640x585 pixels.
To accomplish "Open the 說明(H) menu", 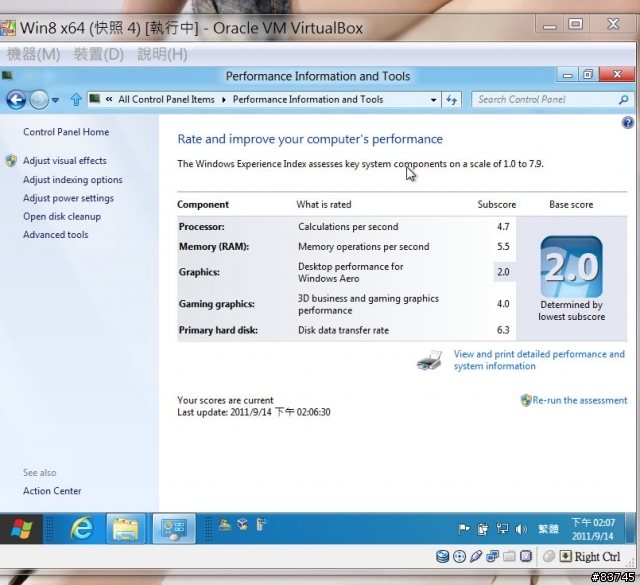I will click(x=162, y=54).
